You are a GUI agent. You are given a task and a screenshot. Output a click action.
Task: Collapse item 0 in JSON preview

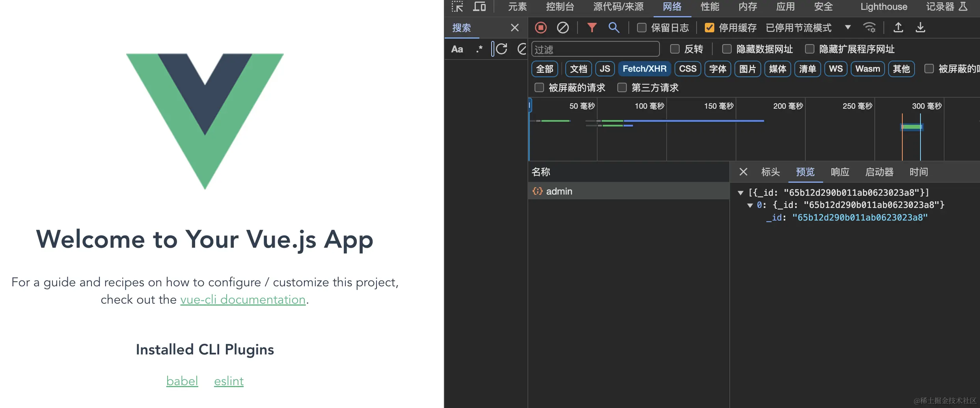click(750, 205)
